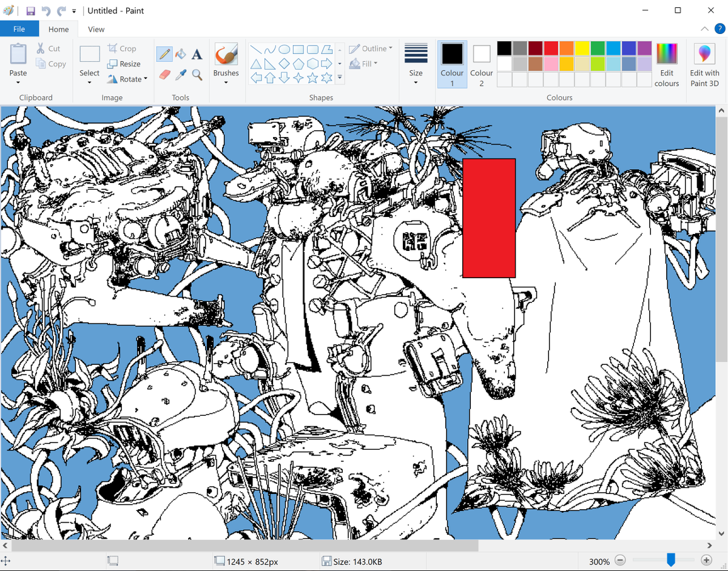Choose the Five-point star shape

click(x=312, y=78)
